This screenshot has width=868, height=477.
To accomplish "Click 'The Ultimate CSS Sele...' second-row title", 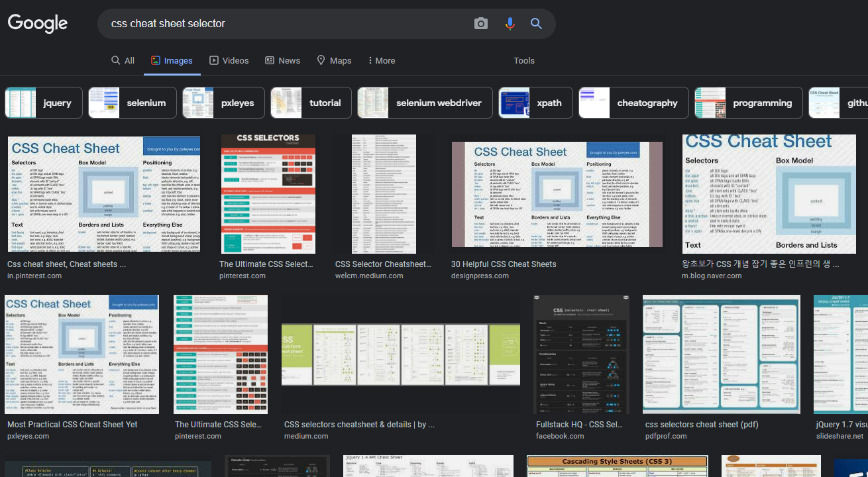I will pyautogui.click(x=218, y=424).
